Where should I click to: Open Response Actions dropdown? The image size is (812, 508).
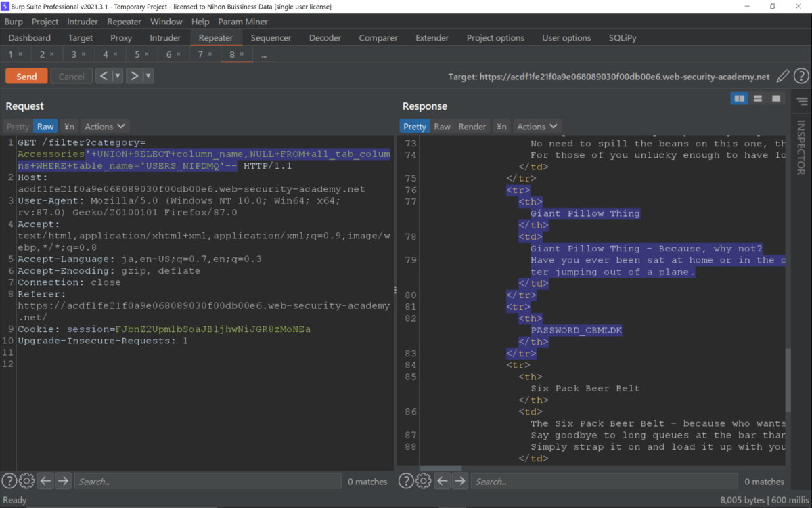pyautogui.click(x=537, y=127)
